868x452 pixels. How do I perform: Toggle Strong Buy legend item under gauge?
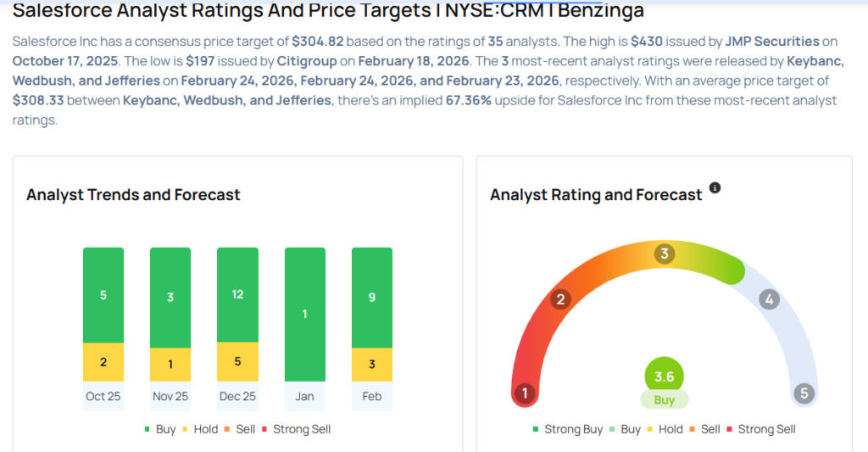[567, 429]
